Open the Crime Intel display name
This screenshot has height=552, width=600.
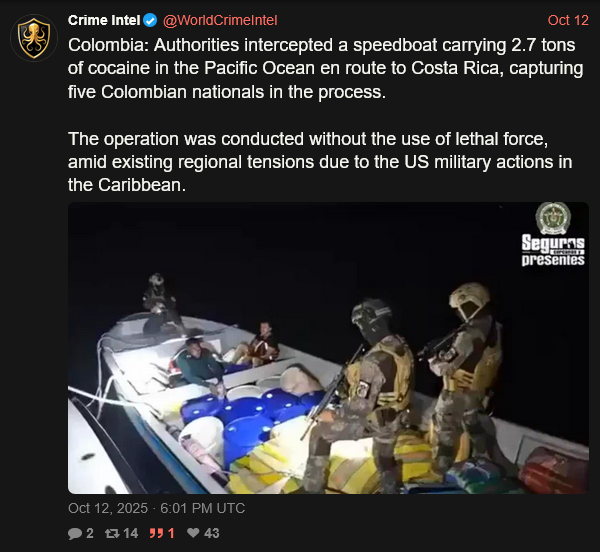[x=104, y=20]
